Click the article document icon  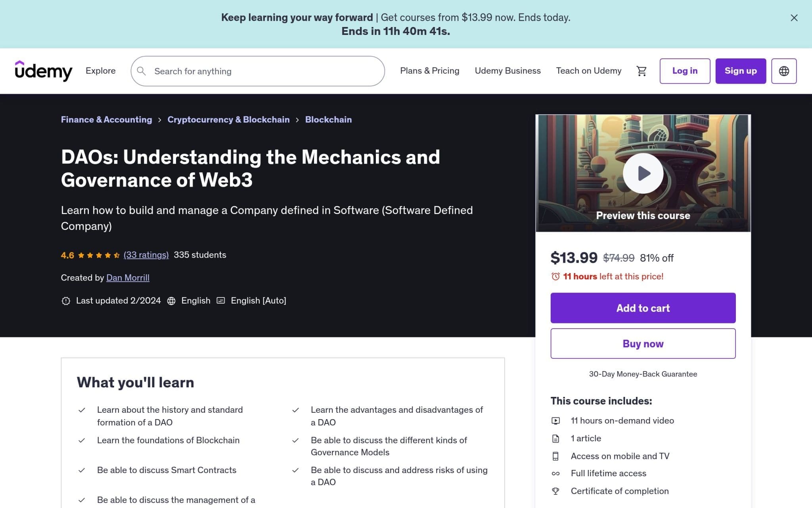point(555,439)
